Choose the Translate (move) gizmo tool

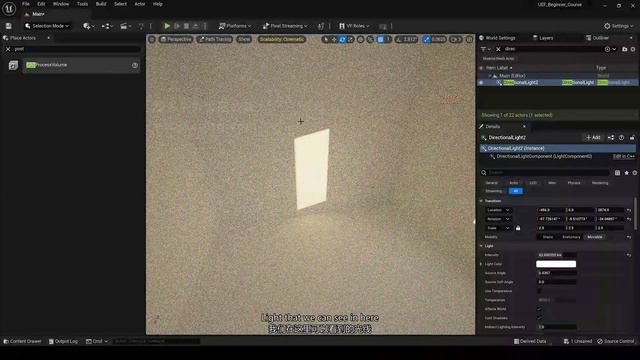coord(334,40)
